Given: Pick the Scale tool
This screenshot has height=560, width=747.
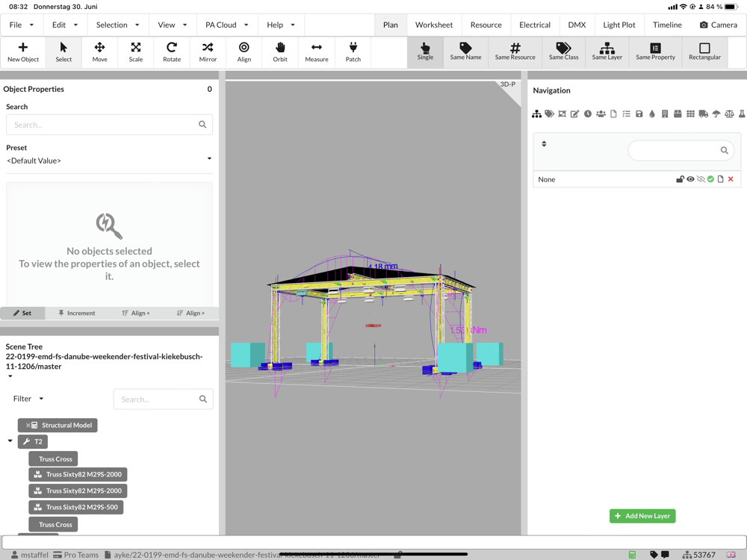Looking at the screenshot, I should coord(136,53).
